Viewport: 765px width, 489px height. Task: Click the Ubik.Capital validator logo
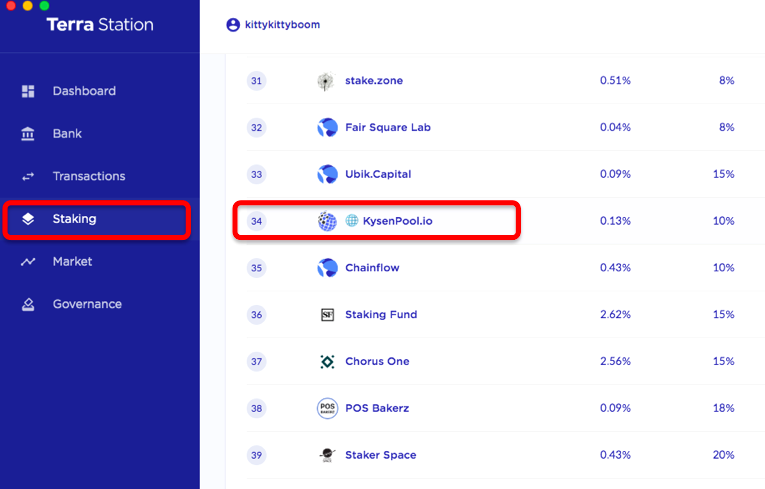tap(327, 174)
